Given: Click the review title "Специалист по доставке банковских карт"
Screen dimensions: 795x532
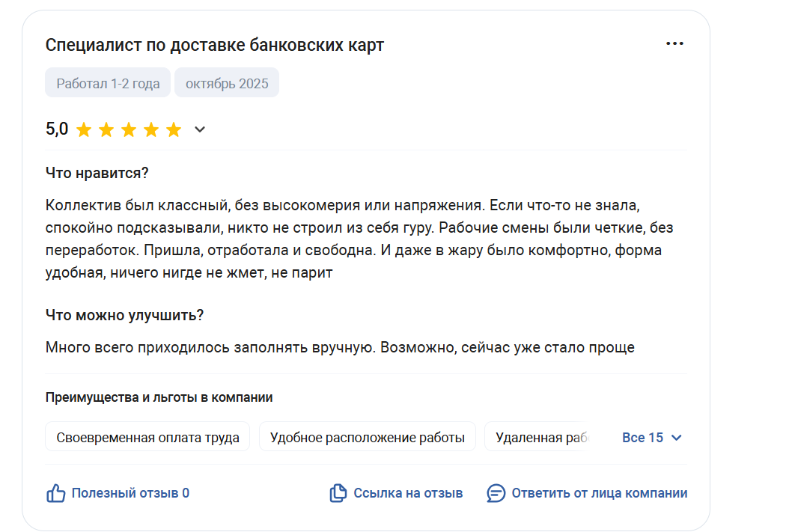Looking at the screenshot, I should (214, 45).
